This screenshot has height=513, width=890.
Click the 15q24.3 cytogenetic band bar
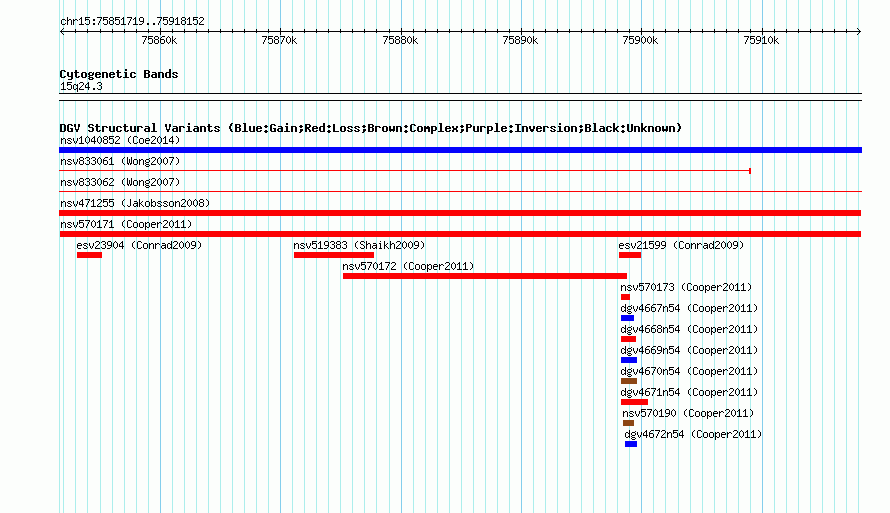tap(460, 97)
